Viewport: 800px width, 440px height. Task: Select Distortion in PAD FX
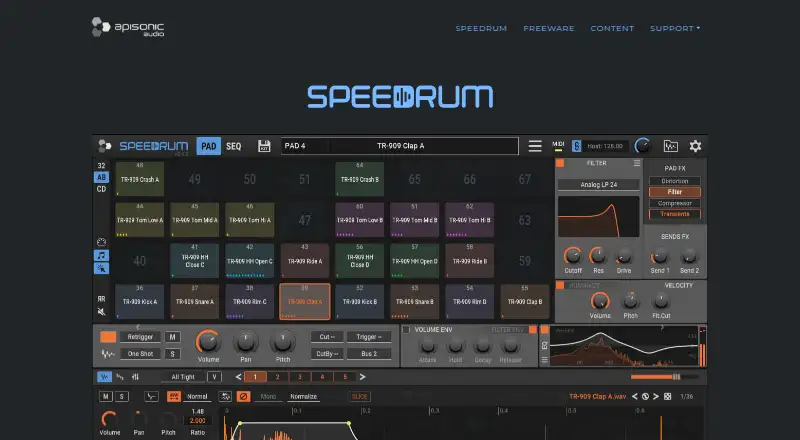coord(674,181)
